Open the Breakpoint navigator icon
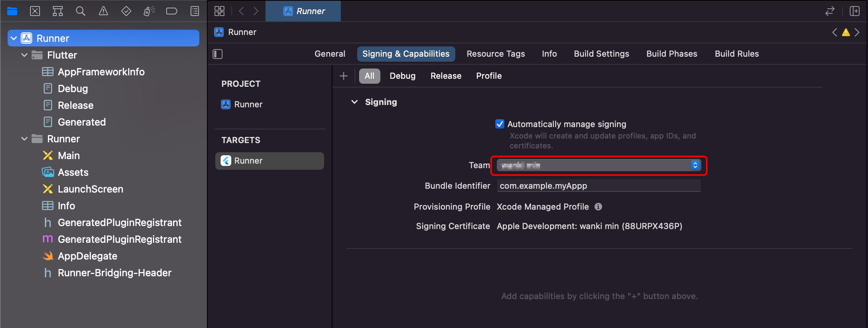 172,11
